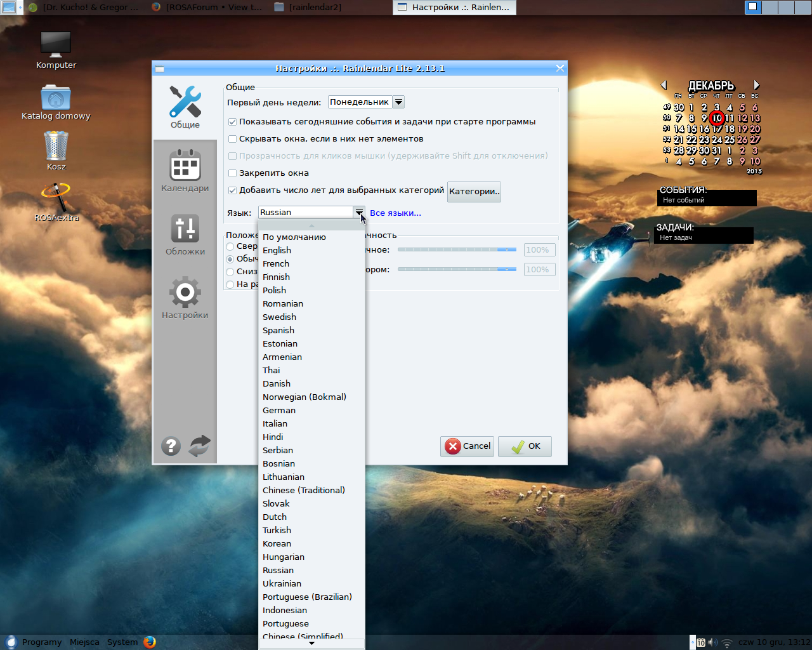812x650 pixels.
Task: Enable hiding windows with no elements
Action: tap(232, 139)
